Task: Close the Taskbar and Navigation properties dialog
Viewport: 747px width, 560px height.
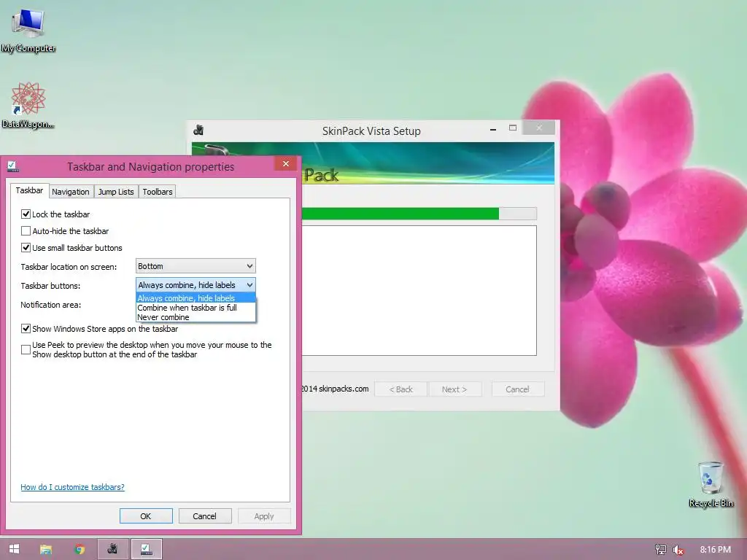Action: pyautogui.click(x=286, y=164)
